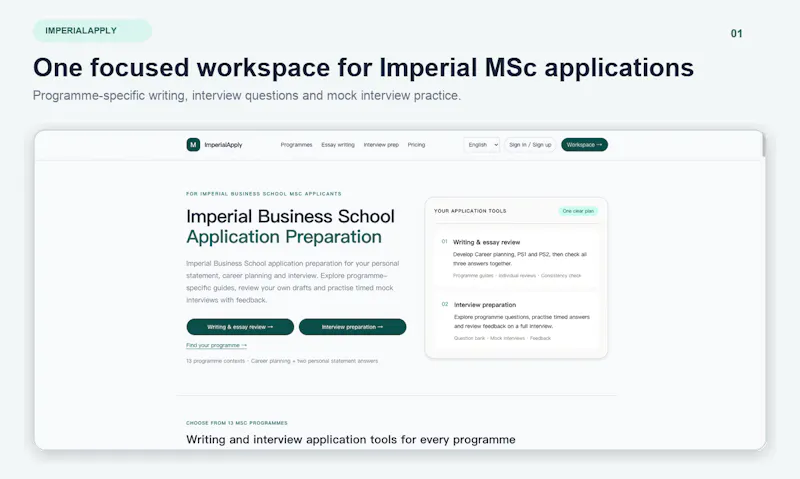Click the Writing & essay review button
800x479 pixels.
(240, 327)
